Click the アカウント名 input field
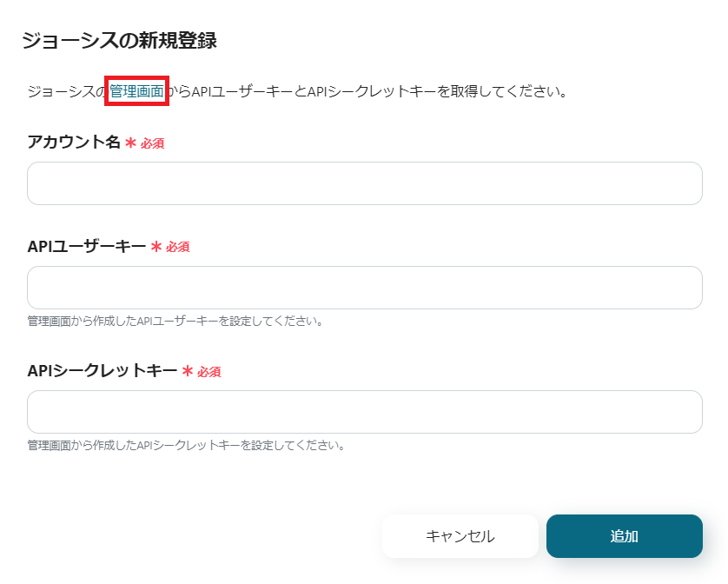The height and width of the screenshot is (584, 728). (364, 183)
